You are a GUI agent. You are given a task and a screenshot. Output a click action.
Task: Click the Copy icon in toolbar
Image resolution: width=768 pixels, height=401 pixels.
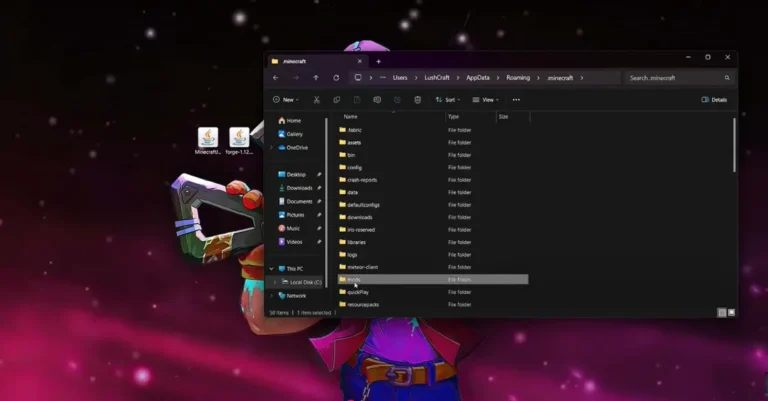pos(336,100)
